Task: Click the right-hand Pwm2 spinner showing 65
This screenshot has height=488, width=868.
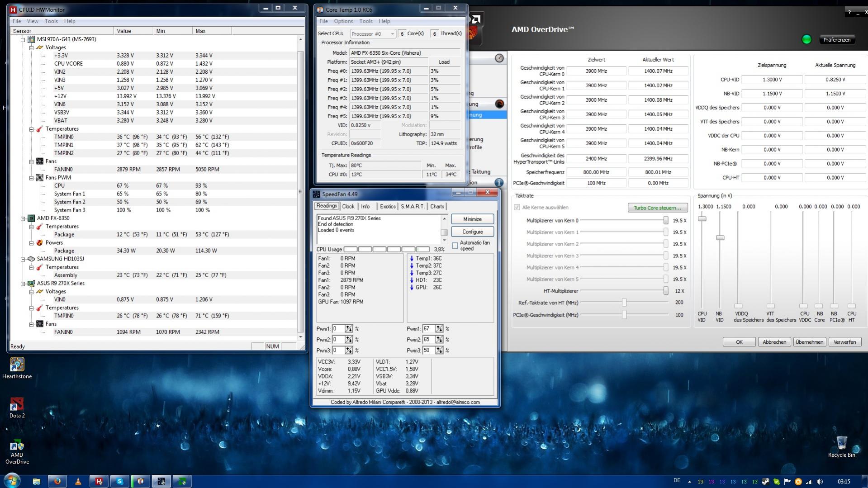Action: (439, 340)
